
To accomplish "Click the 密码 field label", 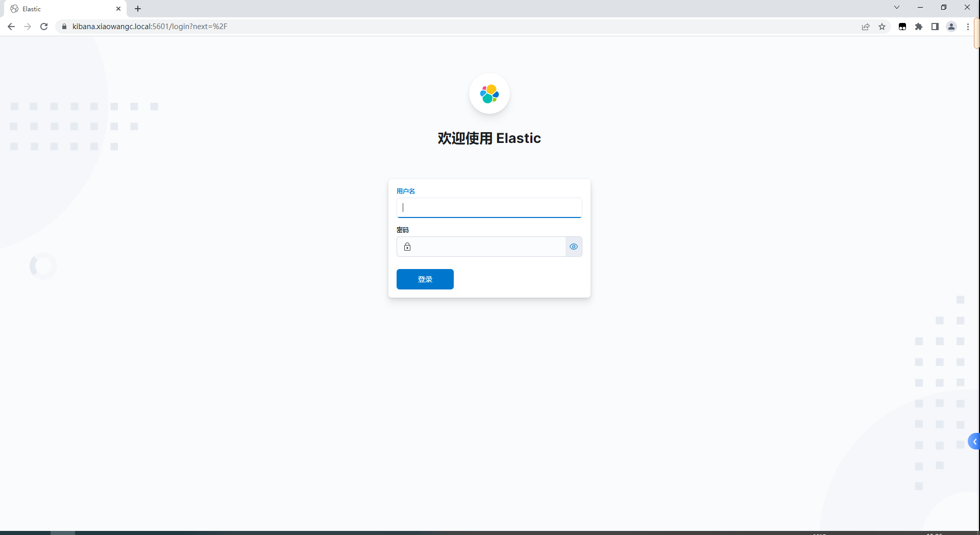I will 403,230.
